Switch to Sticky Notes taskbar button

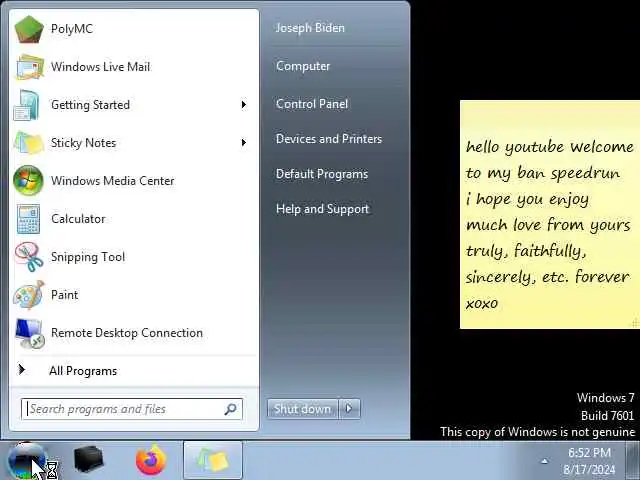[213, 460]
